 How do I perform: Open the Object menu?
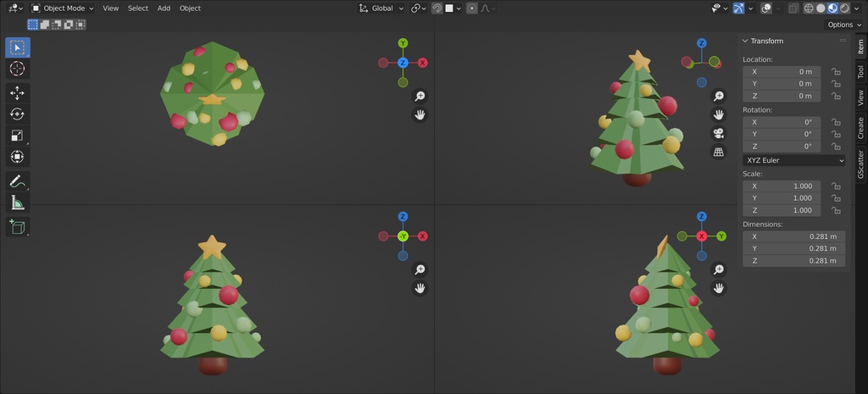click(x=190, y=8)
